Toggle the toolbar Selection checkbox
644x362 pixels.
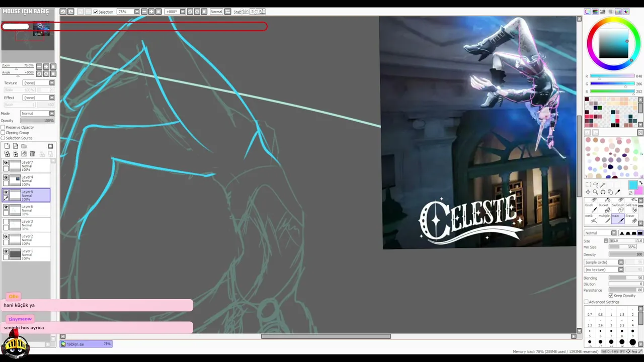[96, 12]
